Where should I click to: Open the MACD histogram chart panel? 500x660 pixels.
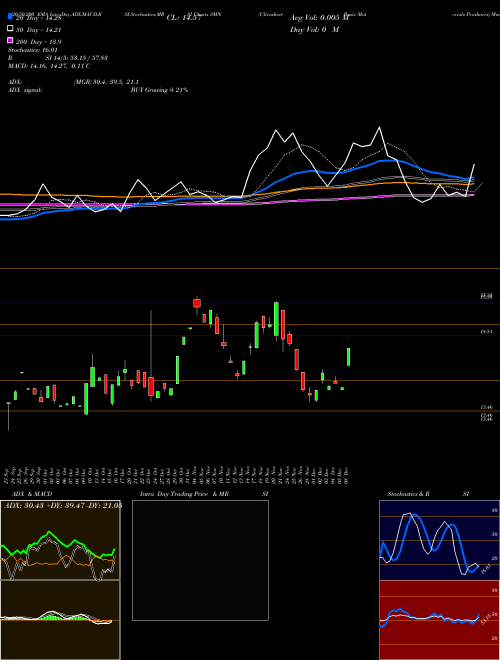point(60,620)
